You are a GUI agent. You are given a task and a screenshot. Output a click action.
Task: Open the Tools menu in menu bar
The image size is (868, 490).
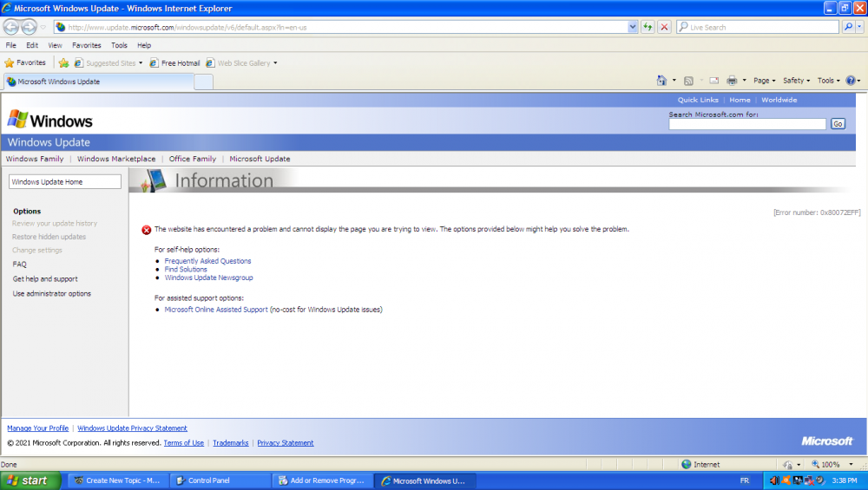[119, 45]
